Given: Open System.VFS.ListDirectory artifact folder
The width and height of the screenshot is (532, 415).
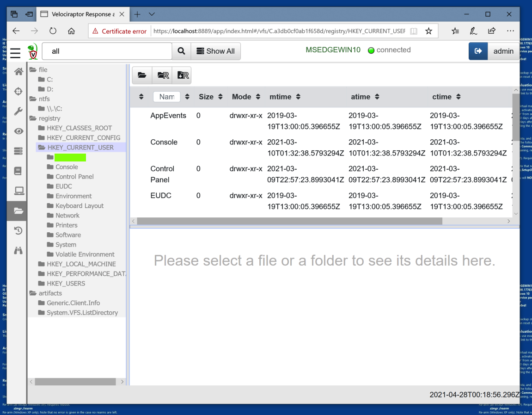Looking at the screenshot, I should click(78, 313).
